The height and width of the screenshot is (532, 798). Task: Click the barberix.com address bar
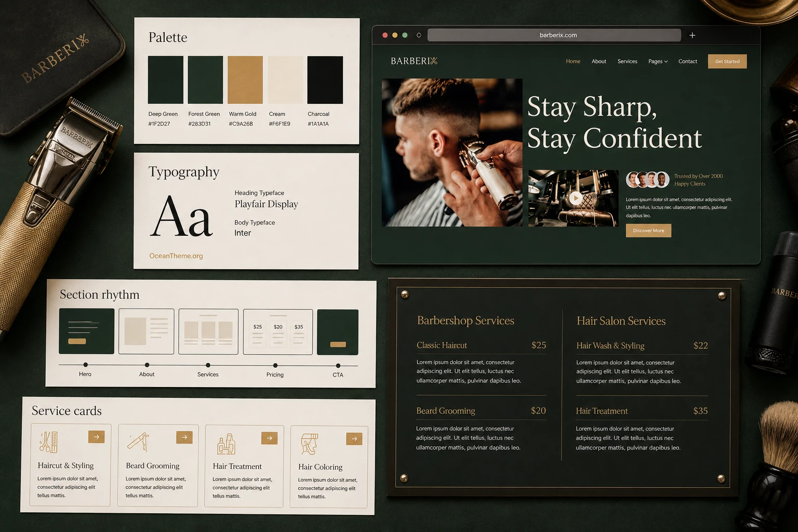[x=554, y=35]
